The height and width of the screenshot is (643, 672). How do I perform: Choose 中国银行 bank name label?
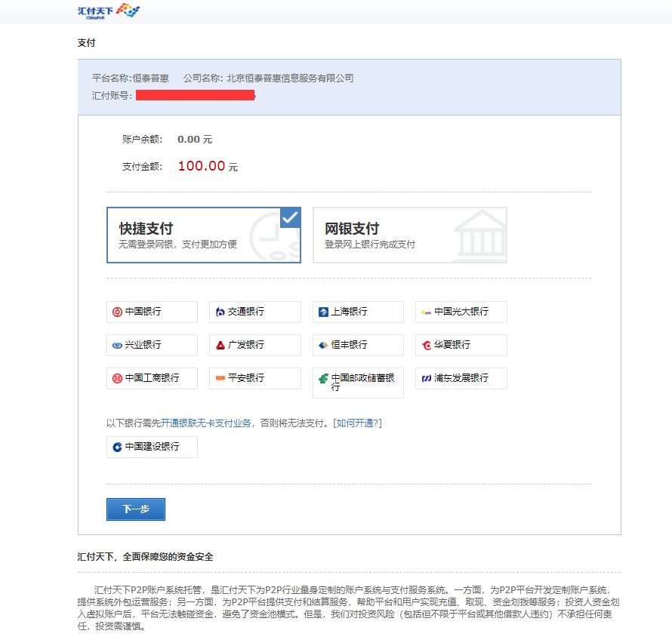point(143,312)
